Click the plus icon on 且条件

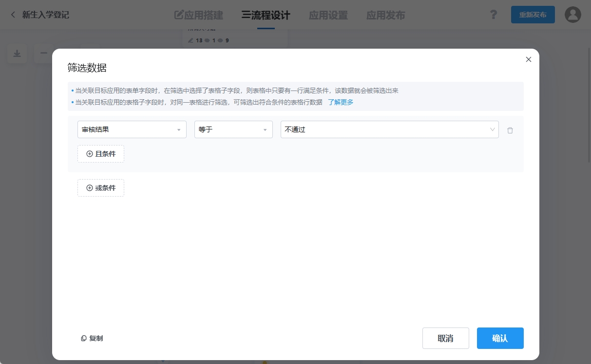pos(89,154)
